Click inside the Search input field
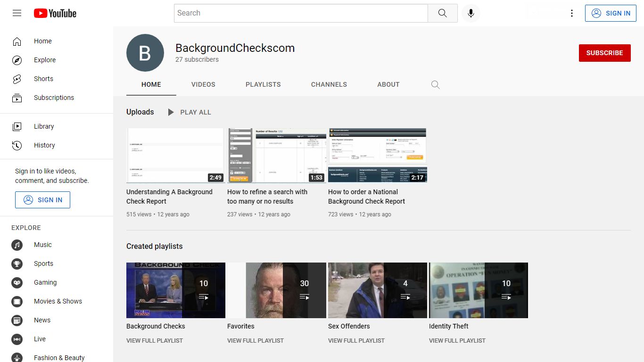Viewport: 644px width, 362px height. pyautogui.click(x=301, y=13)
